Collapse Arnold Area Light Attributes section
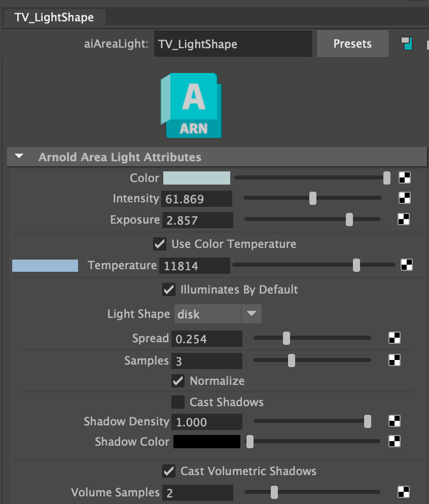The height and width of the screenshot is (504, 429). coord(19,157)
